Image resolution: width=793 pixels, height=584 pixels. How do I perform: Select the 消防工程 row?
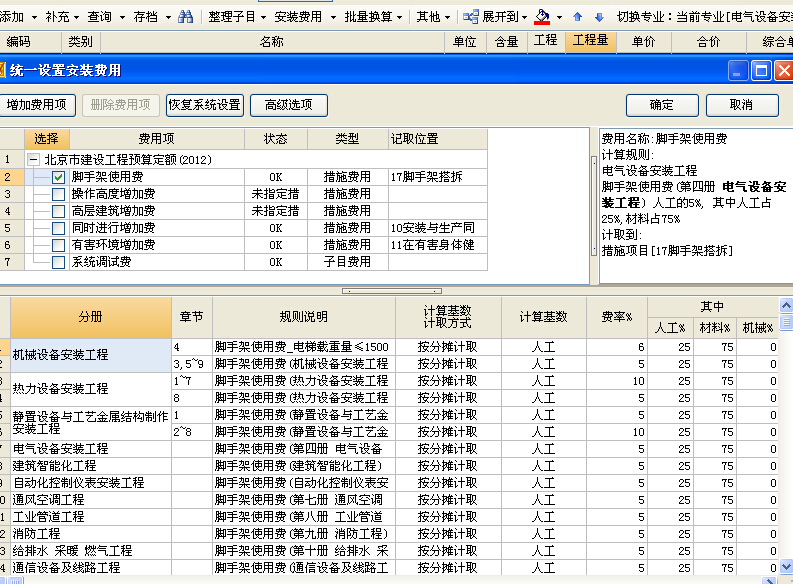tap(91, 534)
